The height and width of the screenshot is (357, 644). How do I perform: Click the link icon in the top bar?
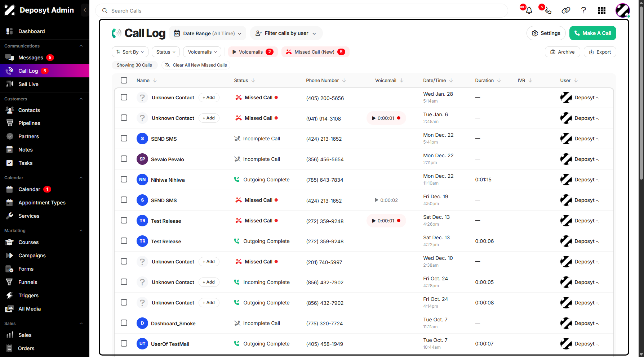point(566,10)
